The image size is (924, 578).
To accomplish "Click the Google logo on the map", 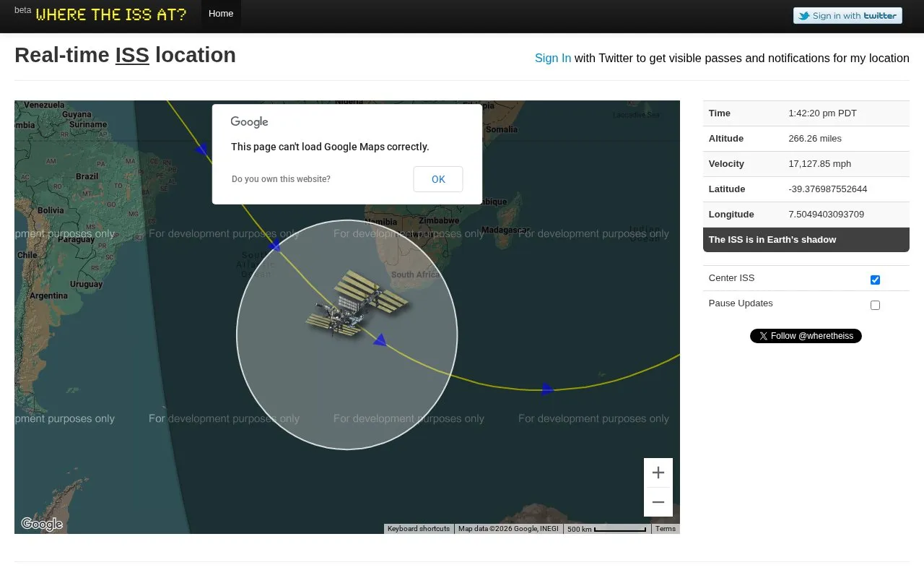I will [x=42, y=524].
